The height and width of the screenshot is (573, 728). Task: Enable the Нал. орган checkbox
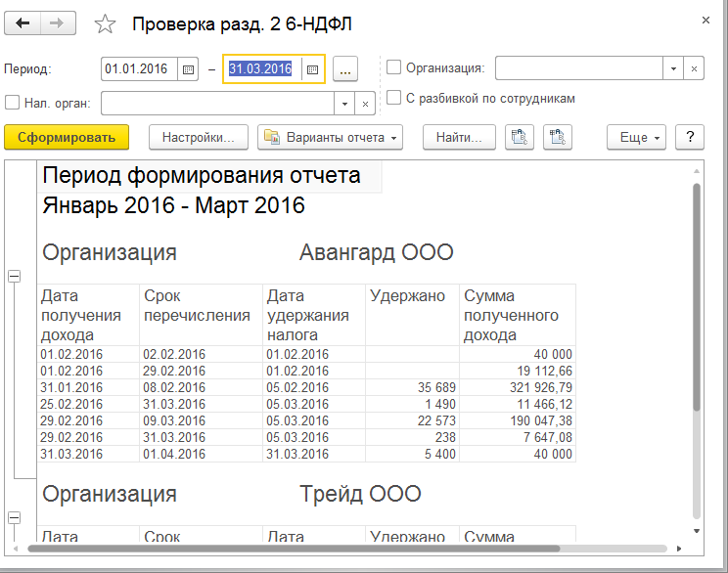pyautogui.click(x=13, y=103)
